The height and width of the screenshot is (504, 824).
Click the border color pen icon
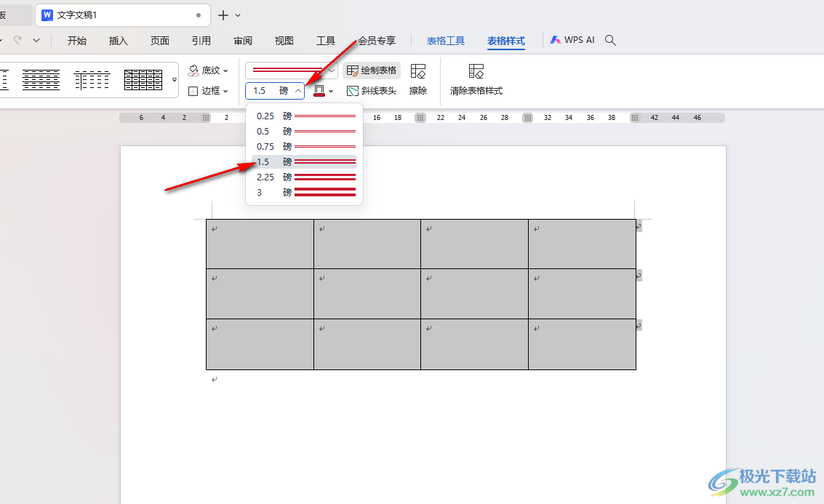[x=319, y=91]
